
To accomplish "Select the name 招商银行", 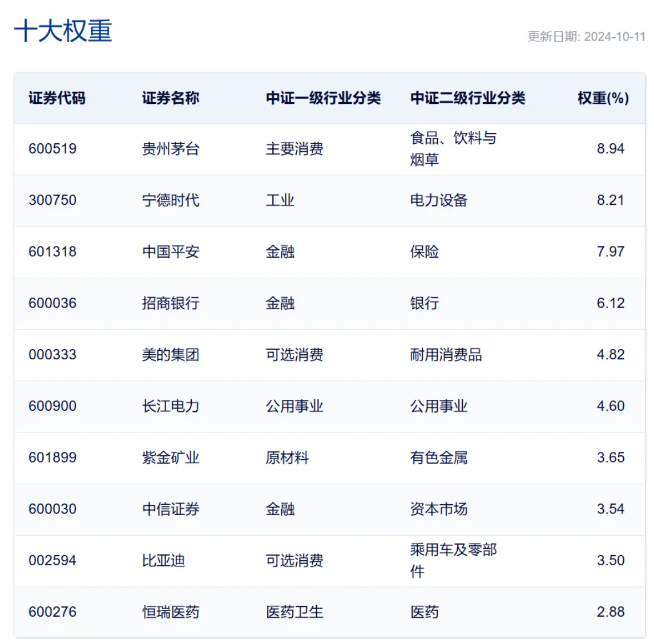I will 171,303.
